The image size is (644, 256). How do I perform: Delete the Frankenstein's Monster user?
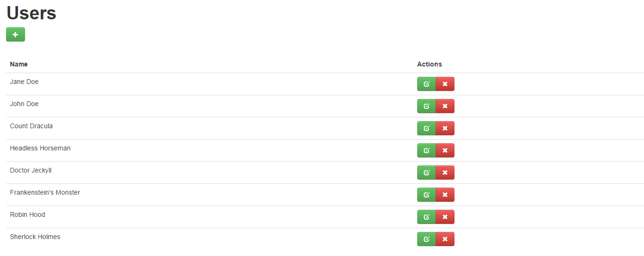(445, 195)
